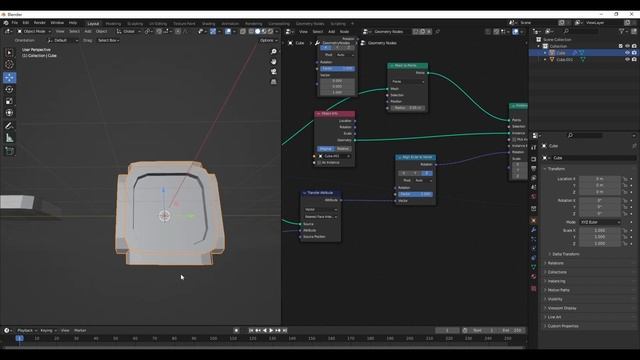This screenshot has width=640, height=360.
Task: Open rotation Mode XYZ Euler dropdown
Action: [600, 222]
